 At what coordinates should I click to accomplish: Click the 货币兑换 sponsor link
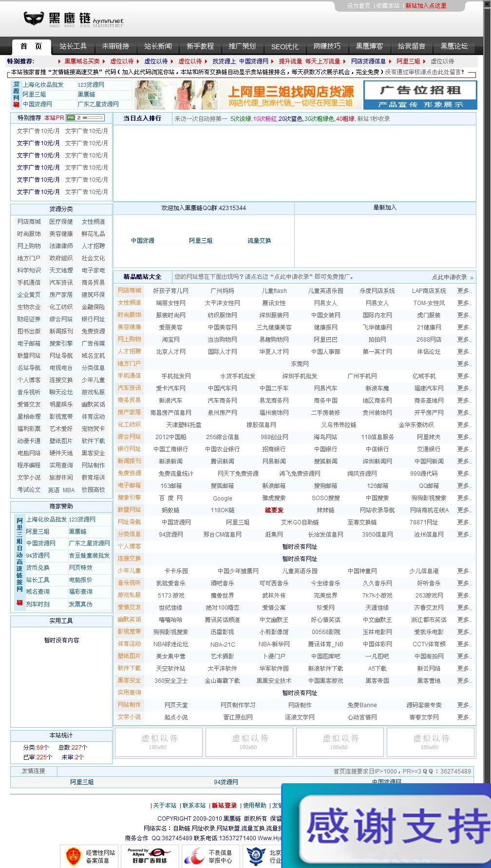tap(38, 568)
